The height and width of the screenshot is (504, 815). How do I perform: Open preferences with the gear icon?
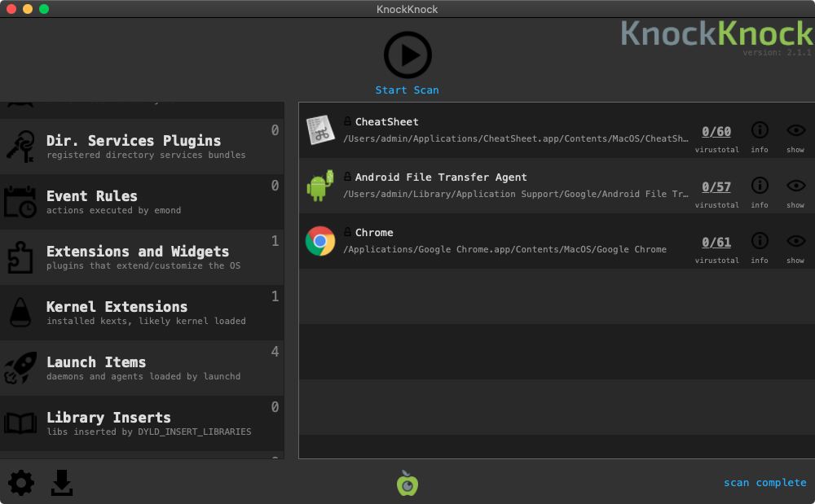point(21,483)
